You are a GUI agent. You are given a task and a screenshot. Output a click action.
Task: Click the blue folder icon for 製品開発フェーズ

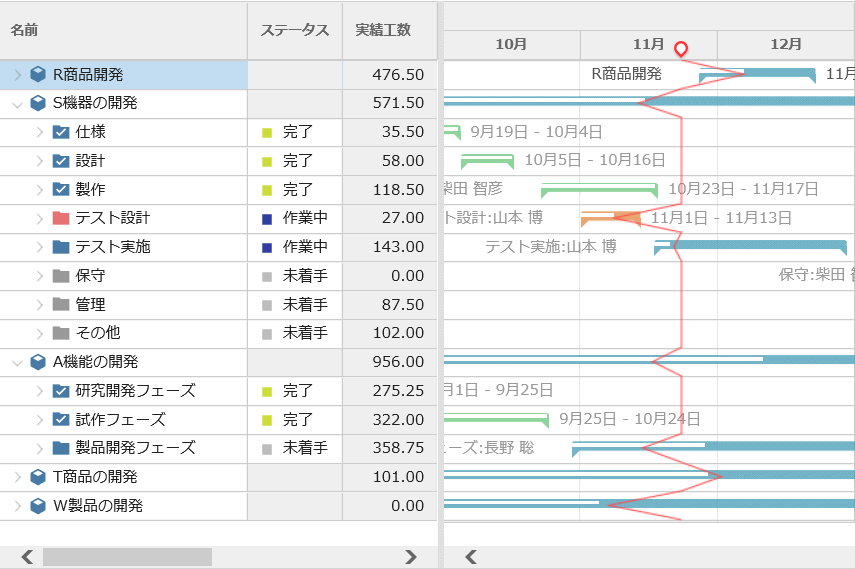tap(61, 448)
